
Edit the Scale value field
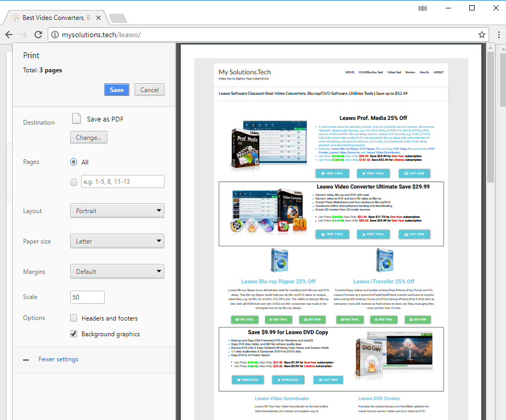(x=87, y=297)
